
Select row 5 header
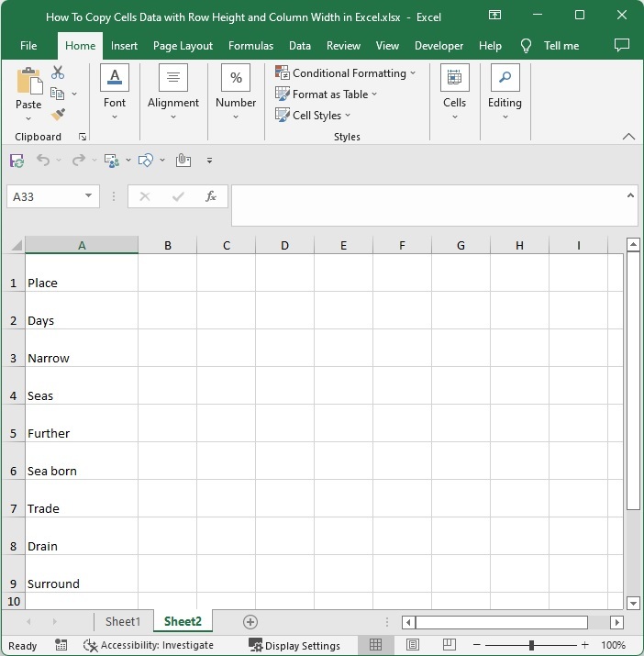(x=14, y=423)
